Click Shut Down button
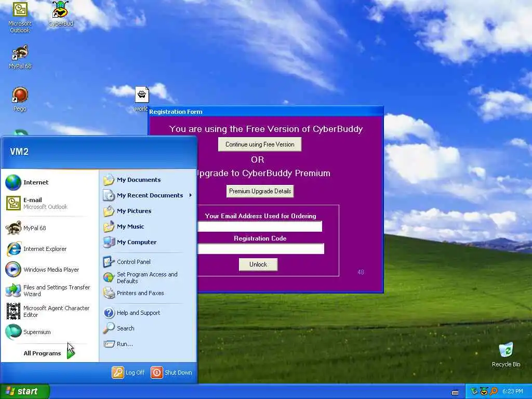Viewport: 532px width, 399px height. point(171,373)
